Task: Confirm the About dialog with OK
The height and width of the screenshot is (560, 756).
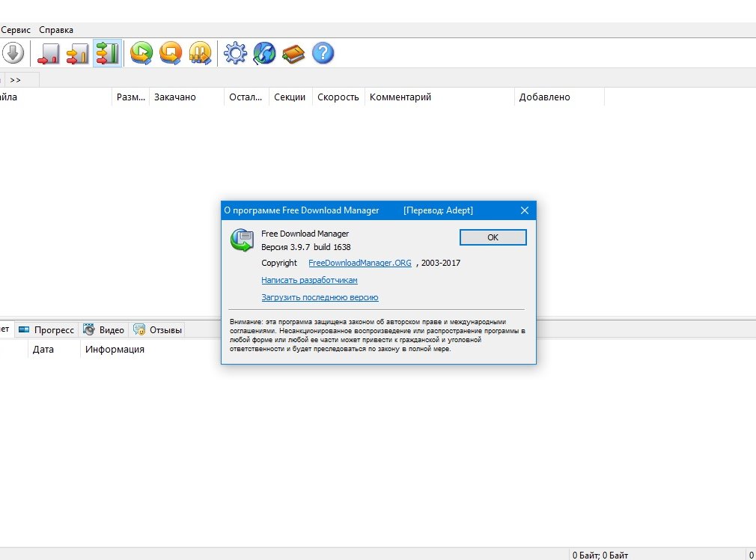Action: [493, 237]
